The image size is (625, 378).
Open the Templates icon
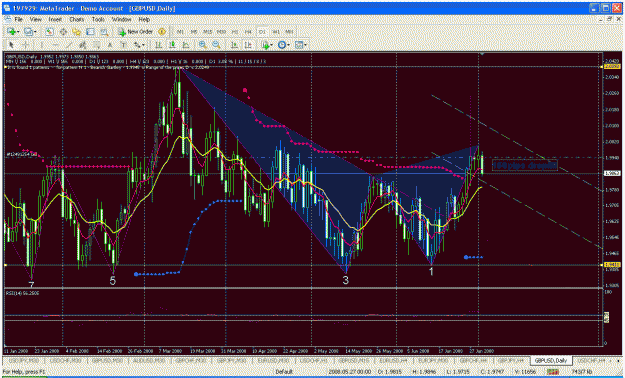tap(299, 45)
